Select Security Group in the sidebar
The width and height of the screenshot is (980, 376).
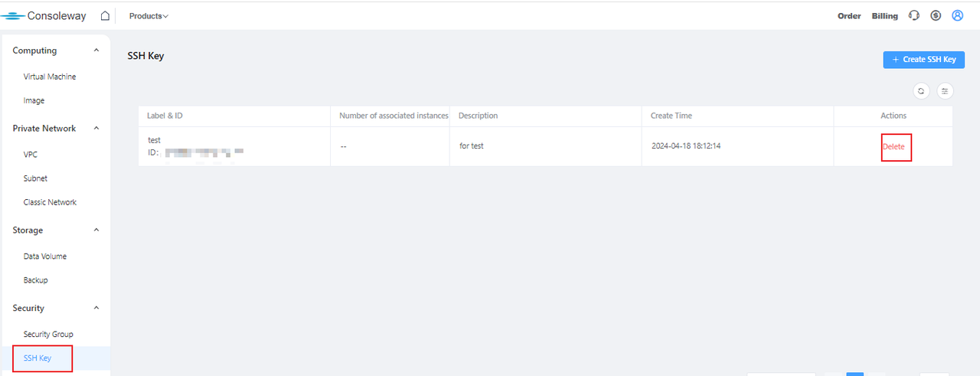pos(48,335)
